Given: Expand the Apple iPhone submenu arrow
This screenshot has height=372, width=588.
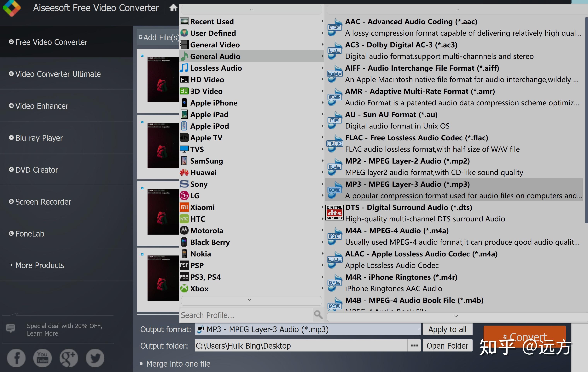Looking at the screenshot, I should [x=323, y=103].
